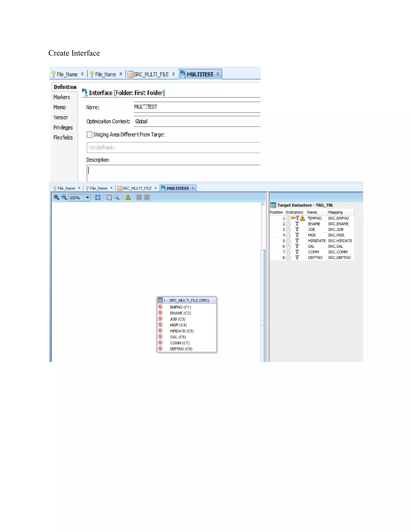Click the SRC_MULTI_FILE source table header icon
Screen dimensions: 411x532
click(x=160, y=300)
